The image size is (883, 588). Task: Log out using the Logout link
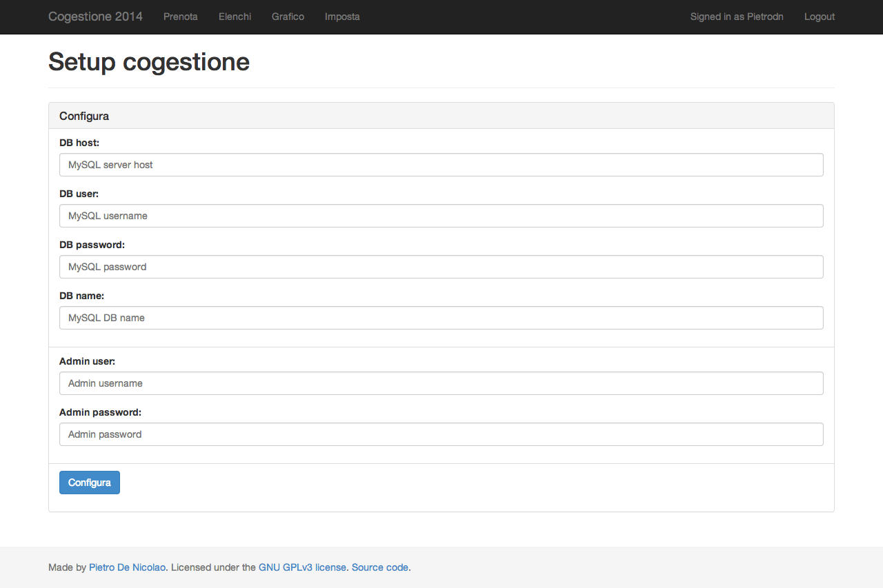pos(820,17)
